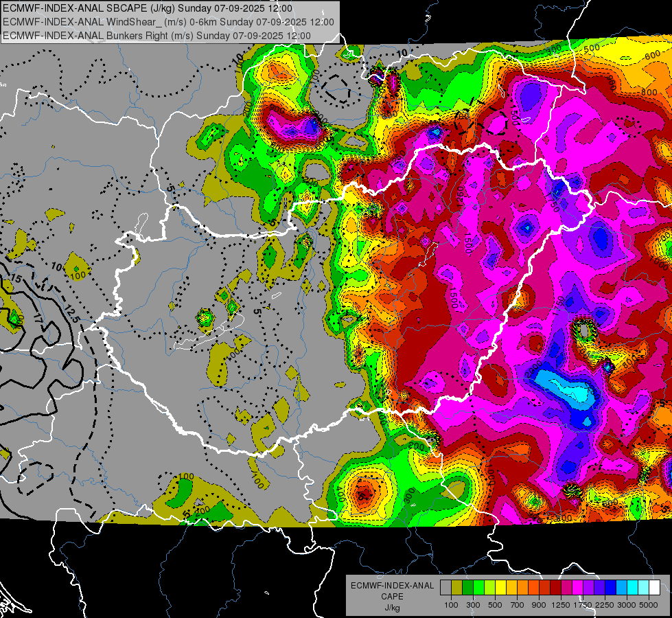672x618 pixels.
Task: Click the WindShear 0-6km title line
Action: [x=168, y=22]
